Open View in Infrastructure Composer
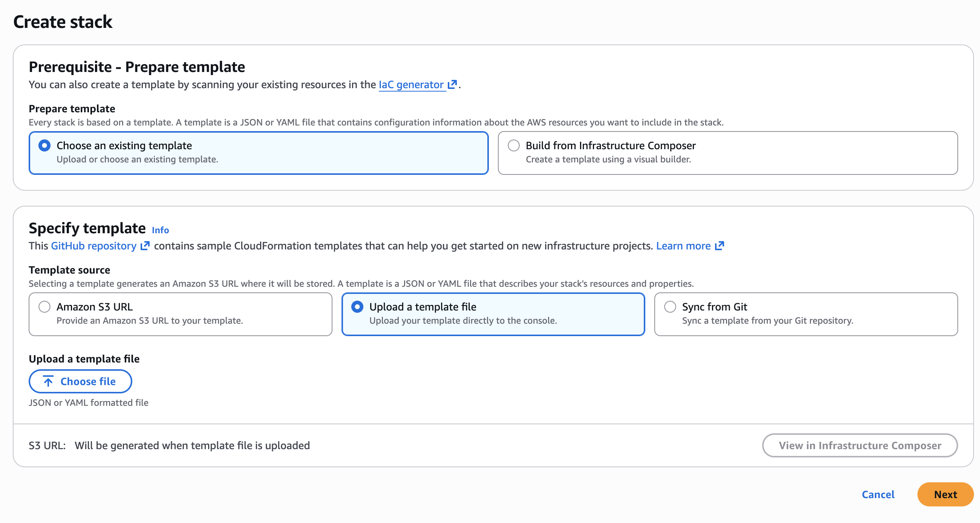Image resolution: width=980 pixels, height=523 pixels. [x=860, y=445]
